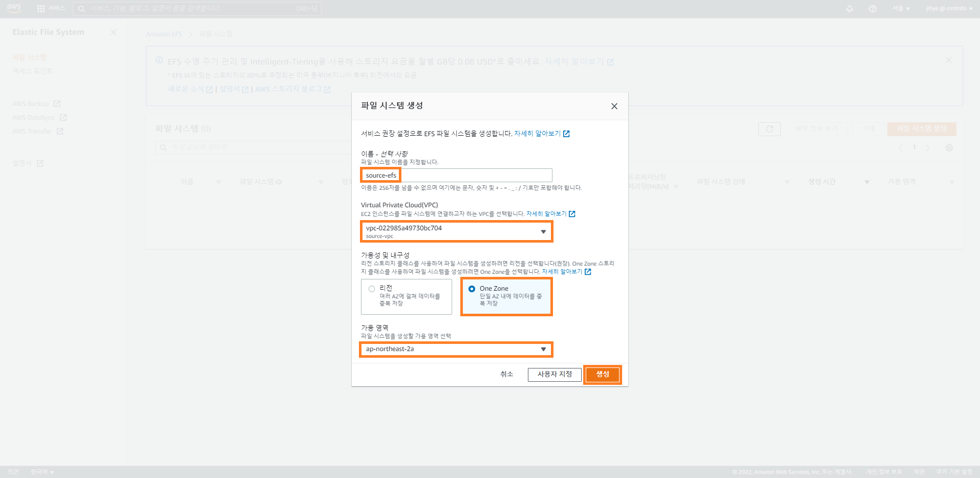
Task: Click the file systems filter search field
Action: 253,148
